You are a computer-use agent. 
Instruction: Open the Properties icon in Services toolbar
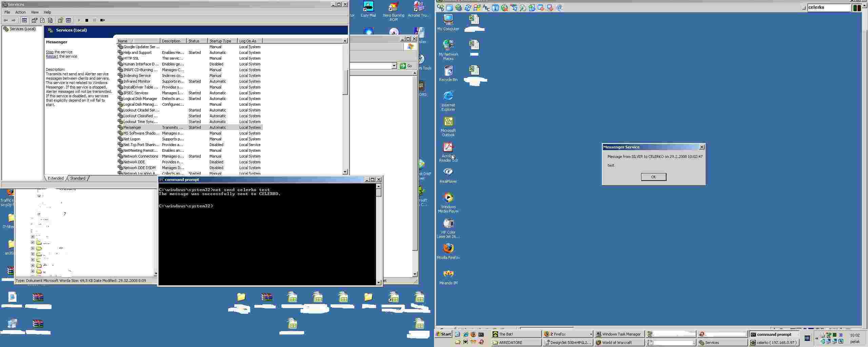34,20
